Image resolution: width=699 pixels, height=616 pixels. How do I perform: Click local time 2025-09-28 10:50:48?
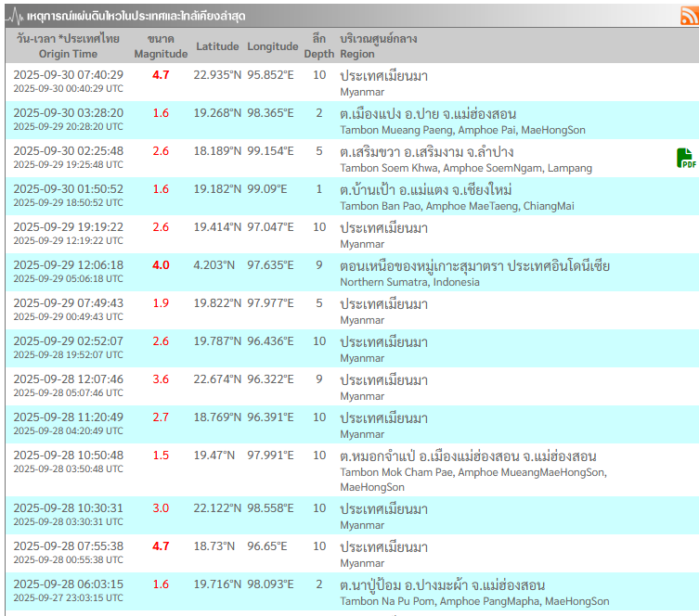coord(68,456)
